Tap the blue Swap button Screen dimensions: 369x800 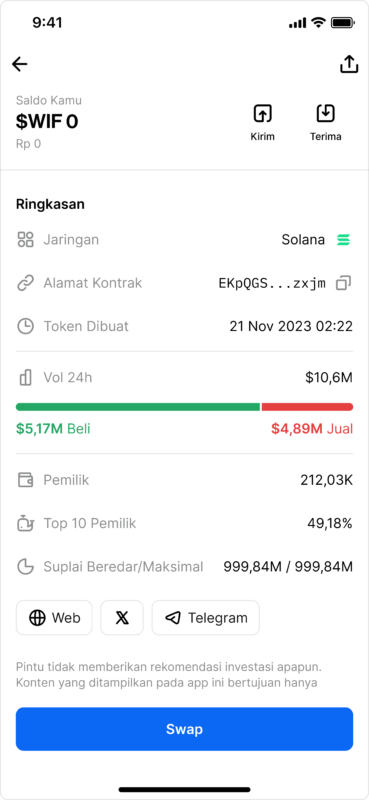(x=184, y=729)
